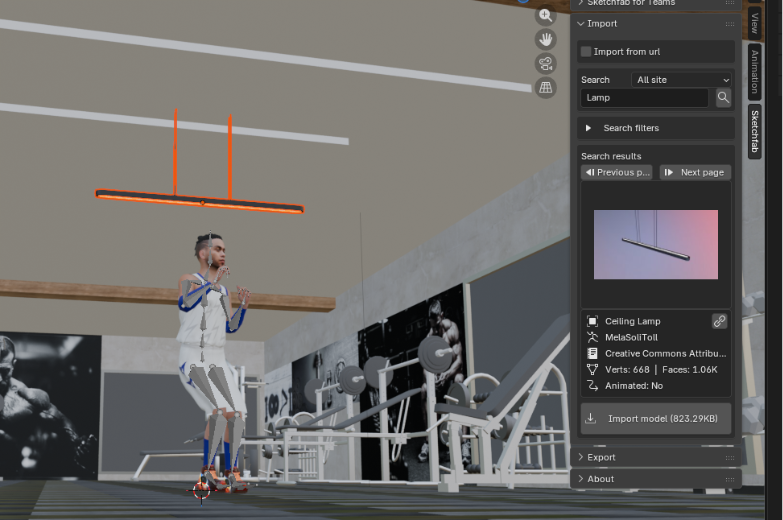
Task: Select the orange highlighted ceiling lamp object
Action: [x=199, y=201]
